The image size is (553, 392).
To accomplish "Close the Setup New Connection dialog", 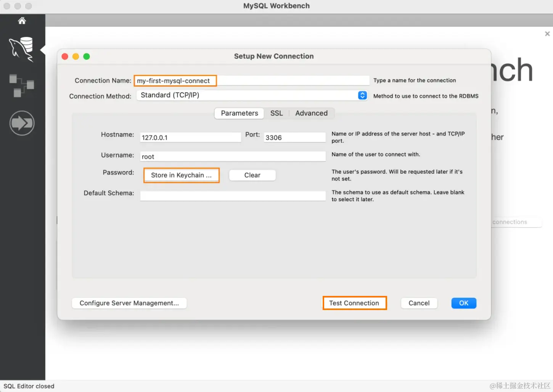I will tap(65, 56).
